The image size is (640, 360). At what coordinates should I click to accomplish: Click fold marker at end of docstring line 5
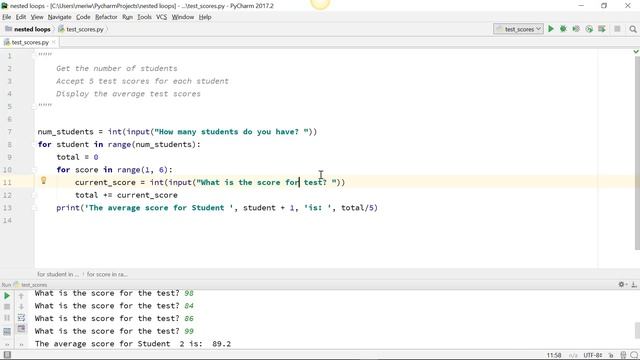tap(34, 107)
